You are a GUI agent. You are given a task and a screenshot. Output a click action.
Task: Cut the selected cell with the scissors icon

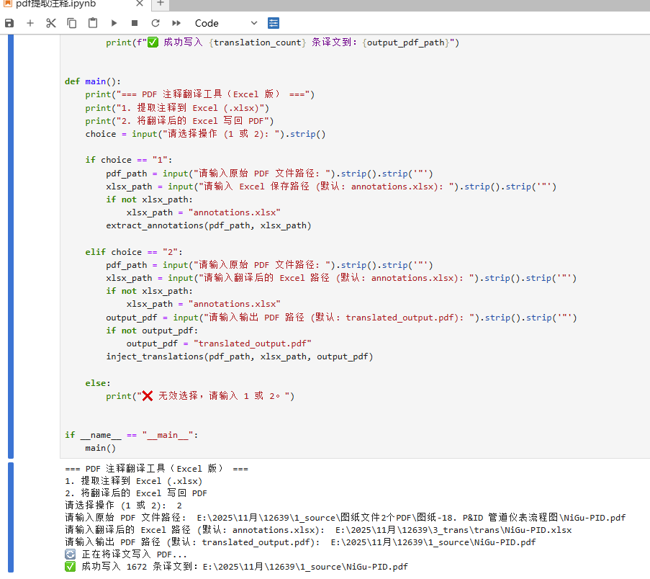tap(51, 23)
